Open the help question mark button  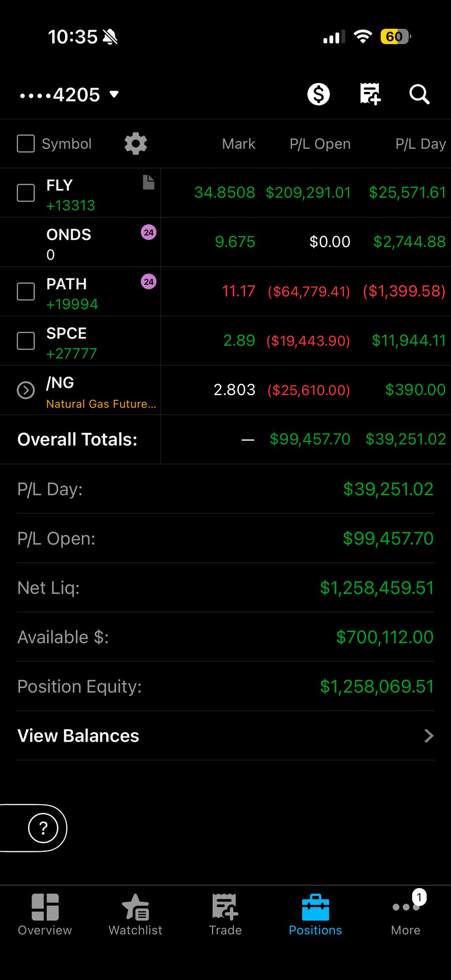click(43, 828)
